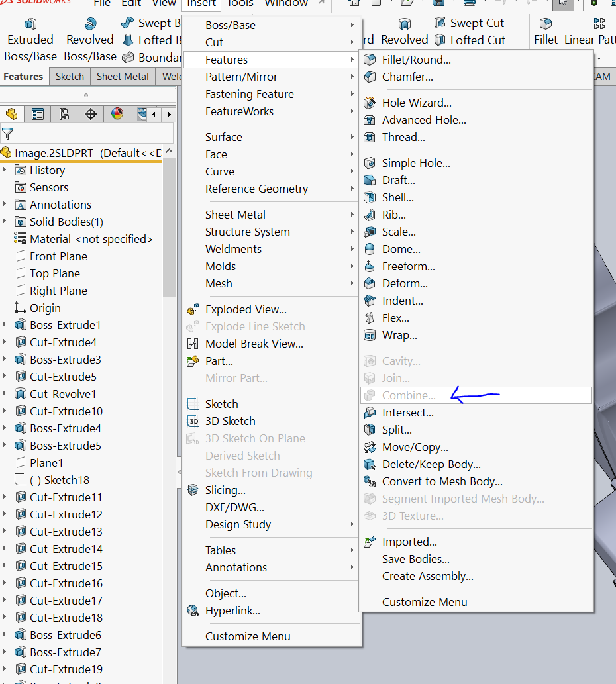Image resolution: width=616 pixels, height=684 pixels.
Task: Click Convert to Mesh Body
Action: coord(476,481)
